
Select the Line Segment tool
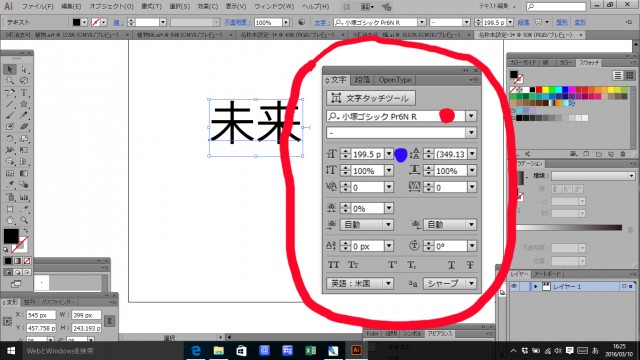coord(10,104)
